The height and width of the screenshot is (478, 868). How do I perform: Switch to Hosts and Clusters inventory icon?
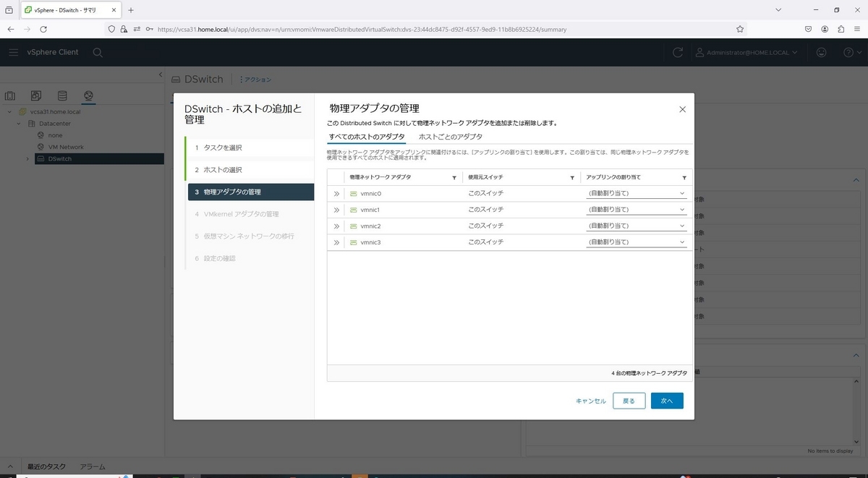[x=10, y=95]
